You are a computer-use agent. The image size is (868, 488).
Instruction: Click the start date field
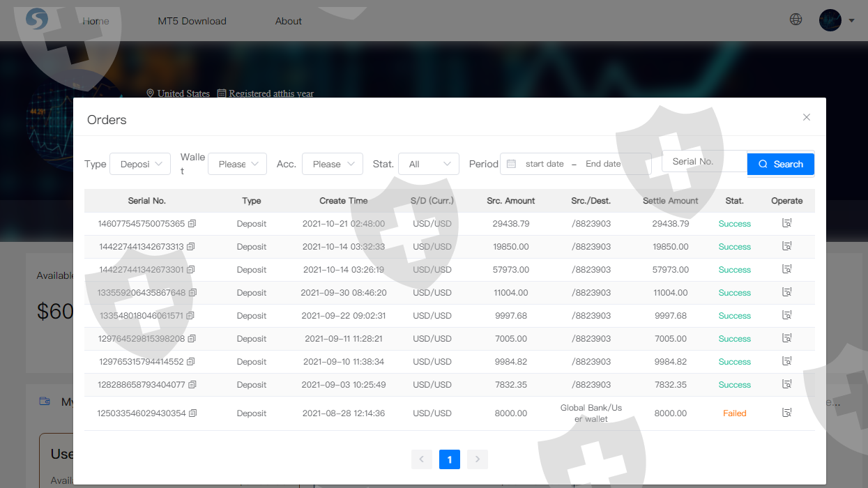pyautogui.click(x=545, y=164)
